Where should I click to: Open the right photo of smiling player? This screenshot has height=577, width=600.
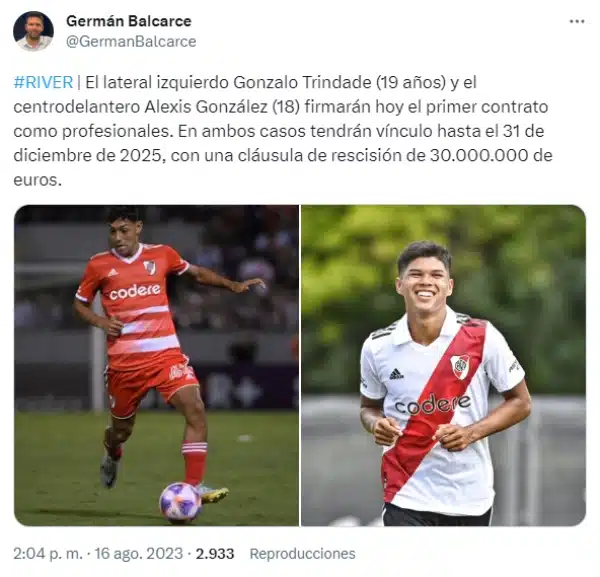[x=443, y=365]
